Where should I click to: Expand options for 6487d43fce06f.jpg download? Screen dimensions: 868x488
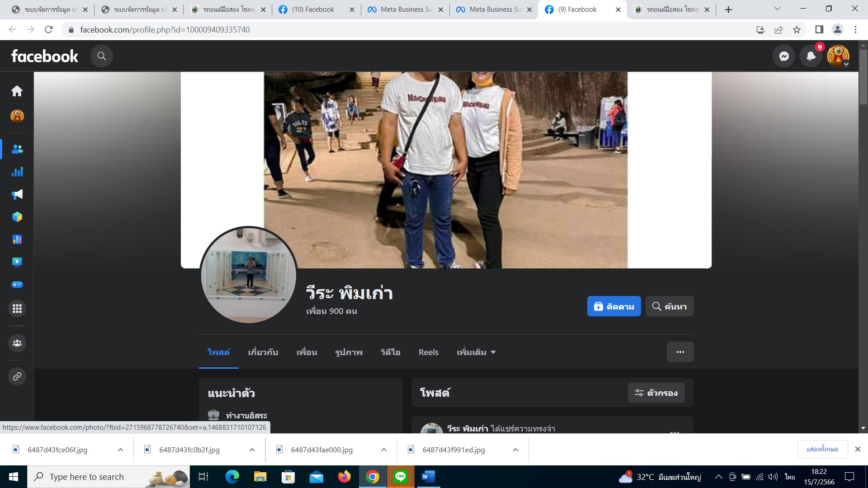(120, 450)
